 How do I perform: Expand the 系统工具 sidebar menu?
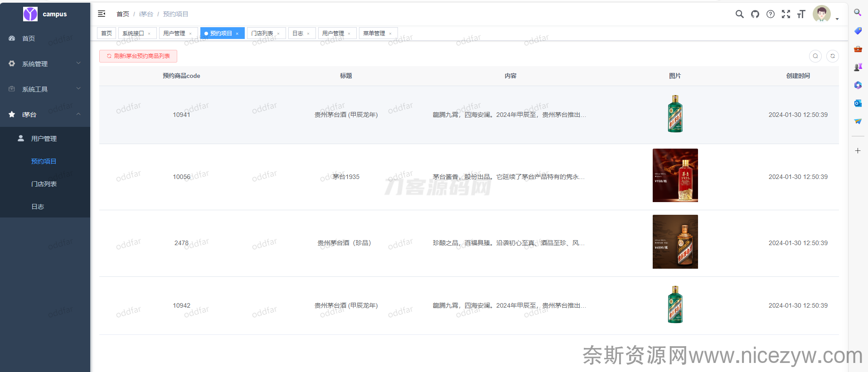coord(45,89)
